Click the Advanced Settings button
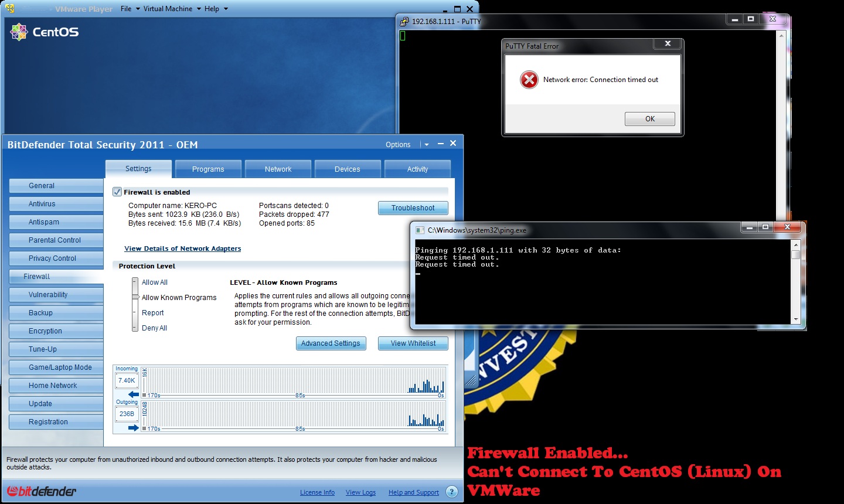The width and height of the screenshot is (844, 504). [x=331, y=343]
